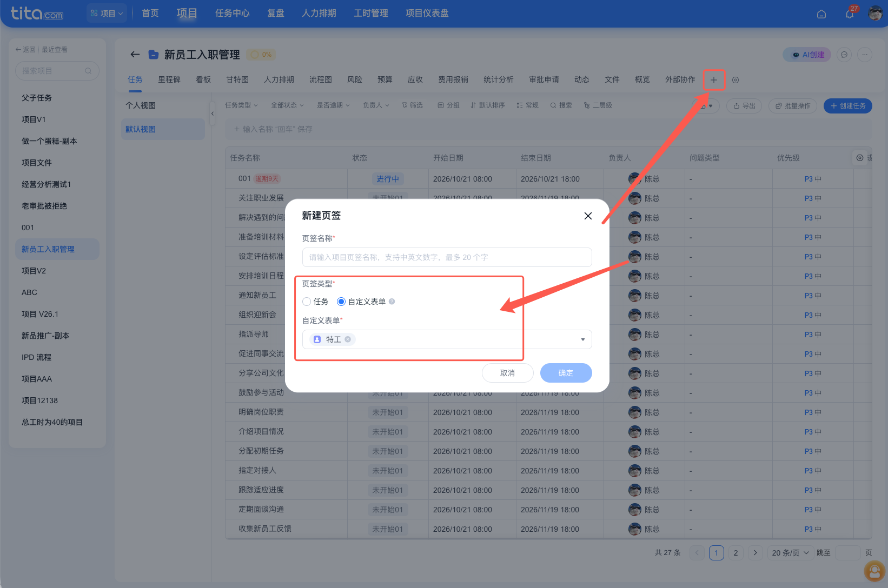The width and height of the screenshot is (888, 588).
Task: Open the 是否逾期 filter dropdown
Action: (x=333, y=105)
